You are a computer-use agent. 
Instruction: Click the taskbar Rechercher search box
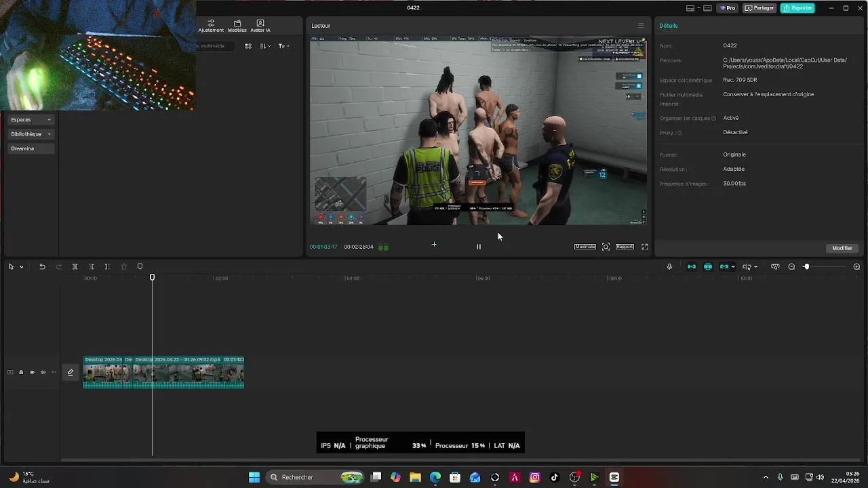click(x=316, y=477)
